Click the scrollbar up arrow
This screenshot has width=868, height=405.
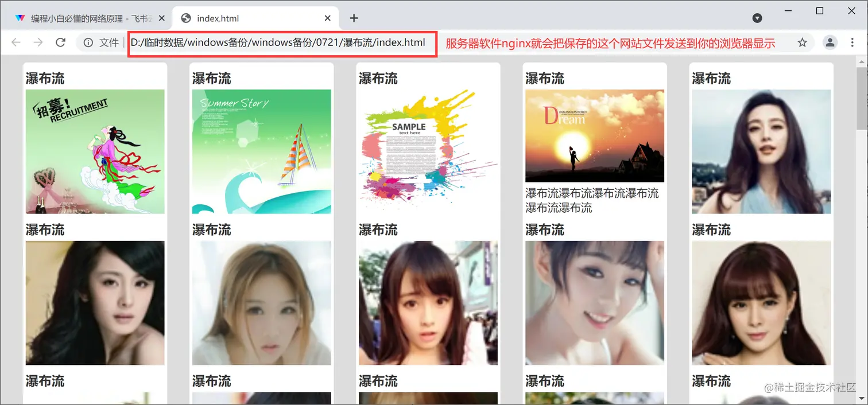tap(862, 61)
